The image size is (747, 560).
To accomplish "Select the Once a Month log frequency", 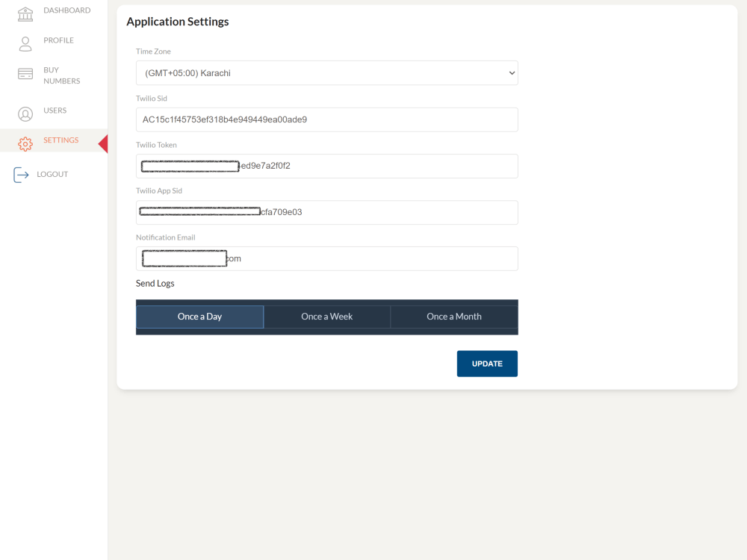I will click(453, 316).
